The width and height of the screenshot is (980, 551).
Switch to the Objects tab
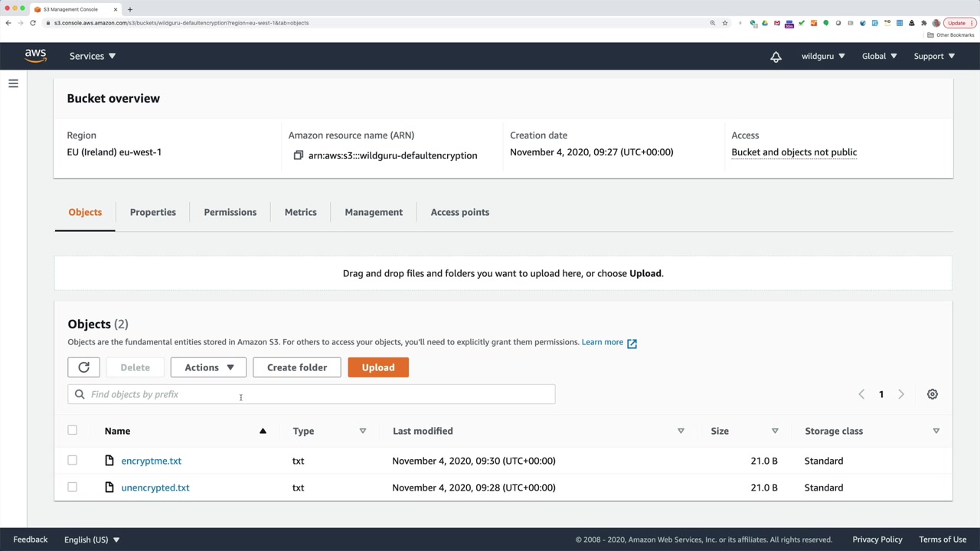pyautogui.click(x=85, y=212)
